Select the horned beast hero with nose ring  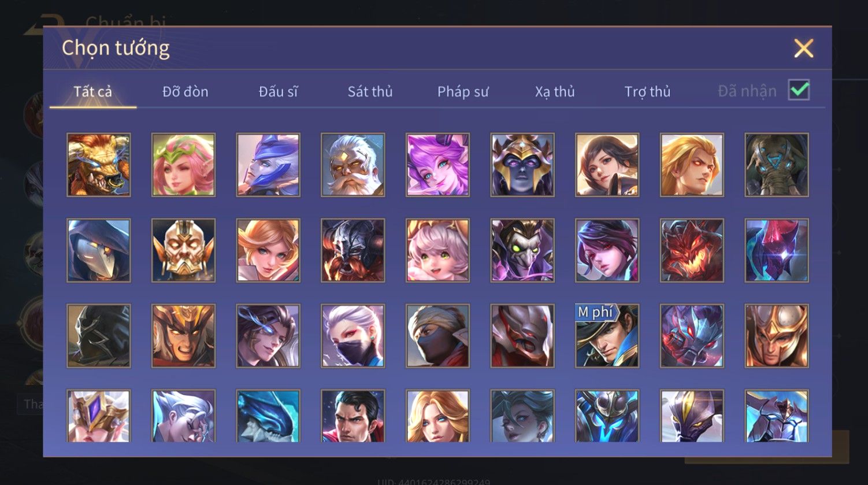click(99, 165)
